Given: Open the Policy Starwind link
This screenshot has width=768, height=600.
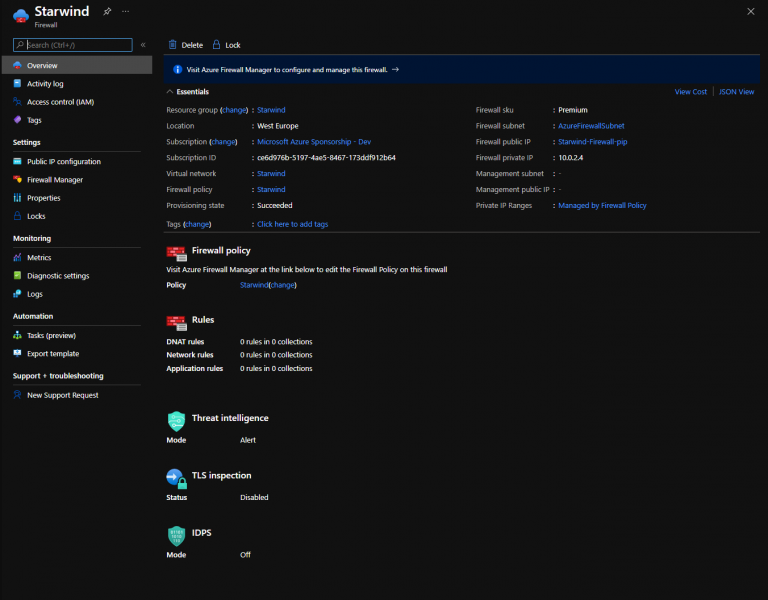Looking at the screenshot, I should [x=254, y=285].
